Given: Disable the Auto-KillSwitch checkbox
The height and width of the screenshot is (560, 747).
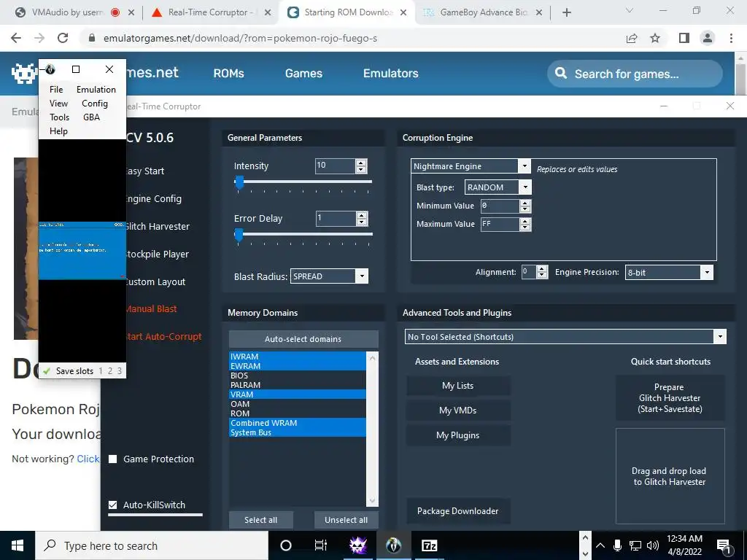Looking at the screenshot, I should coord(113,505).
